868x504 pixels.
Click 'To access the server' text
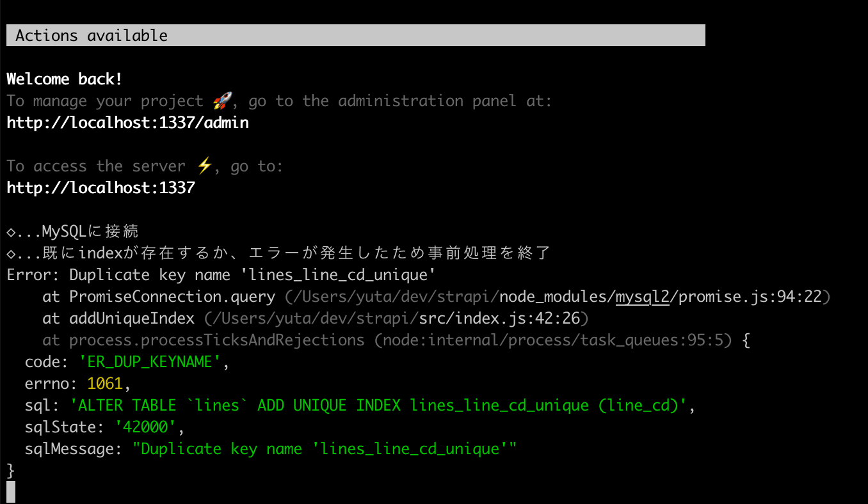96,166
